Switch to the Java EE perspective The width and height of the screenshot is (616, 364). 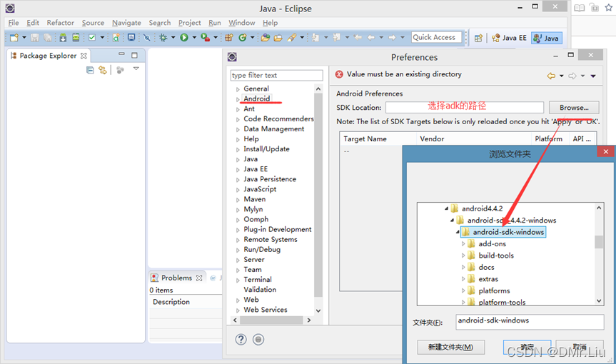point(509,38)
